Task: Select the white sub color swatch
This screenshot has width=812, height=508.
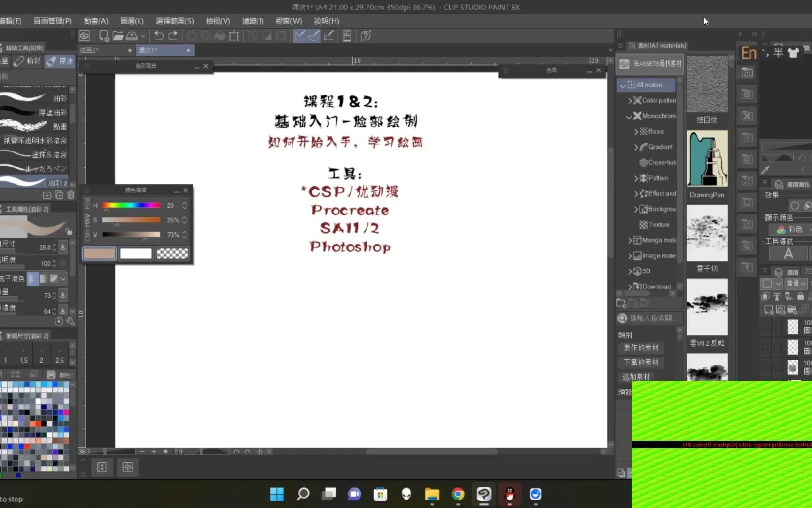Action: [136, 254]
